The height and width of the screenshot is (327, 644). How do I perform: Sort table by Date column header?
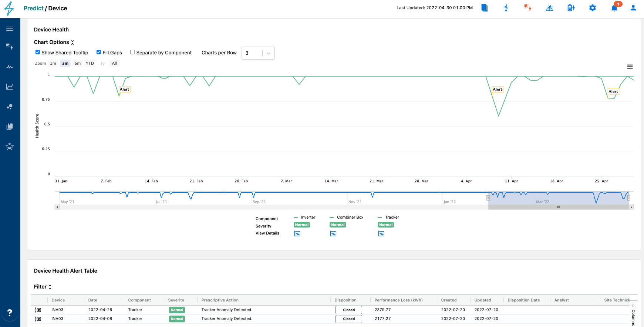[x=93, y=300]
